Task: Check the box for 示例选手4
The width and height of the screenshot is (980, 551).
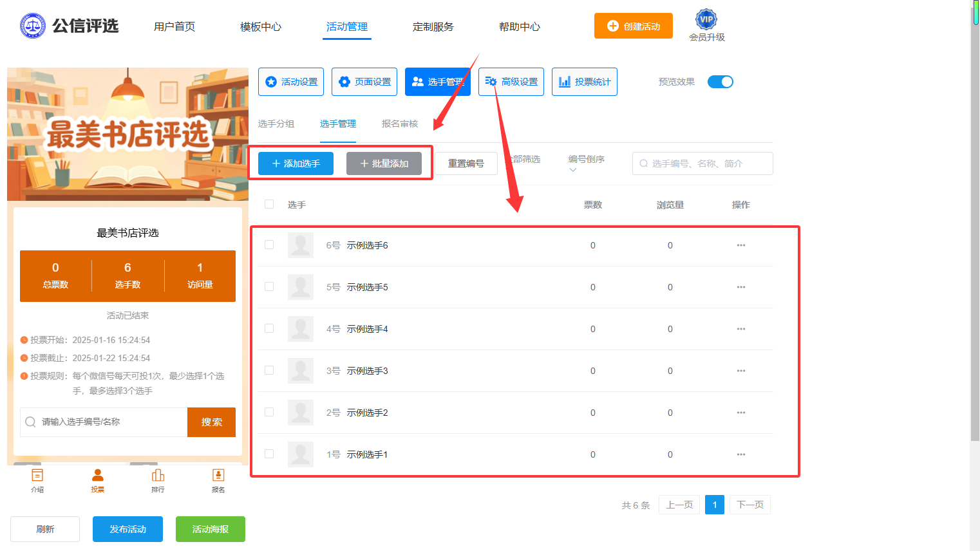Action: (x=269, y=328)
